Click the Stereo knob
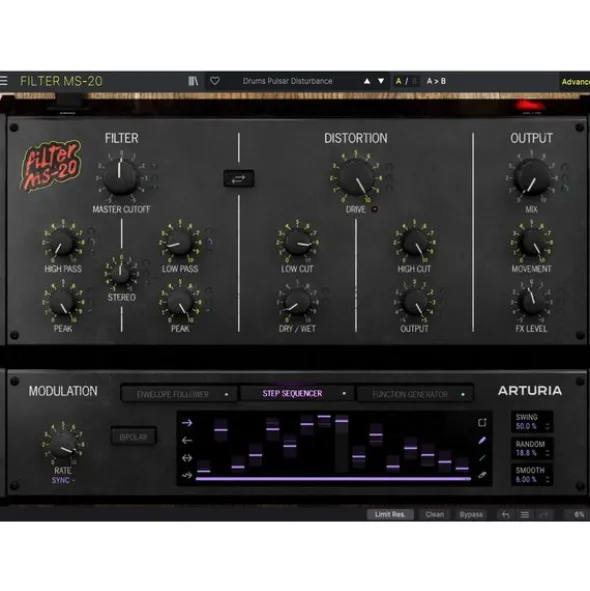The width and height of the screenshot is (590, 591). [x=121, y=274]
